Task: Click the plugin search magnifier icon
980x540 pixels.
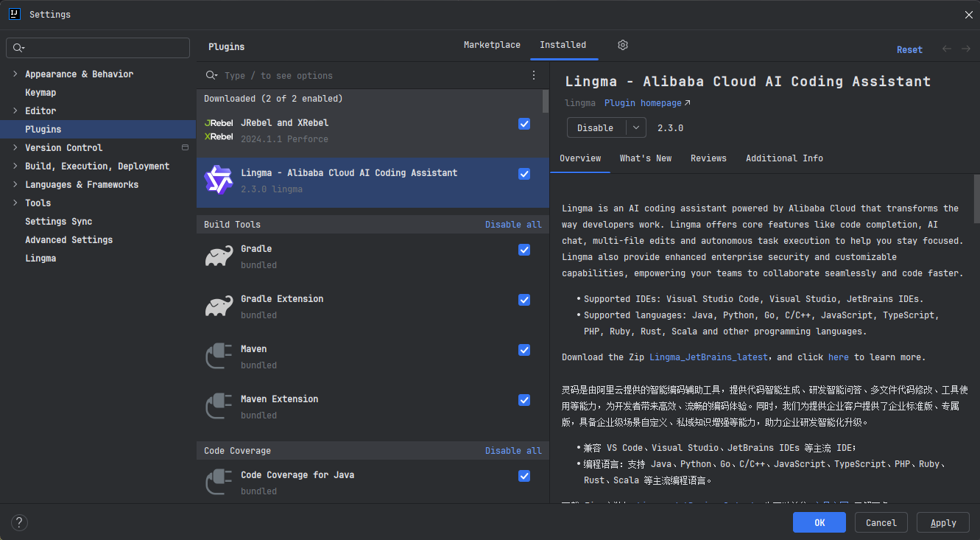Action: coord(212,75)
